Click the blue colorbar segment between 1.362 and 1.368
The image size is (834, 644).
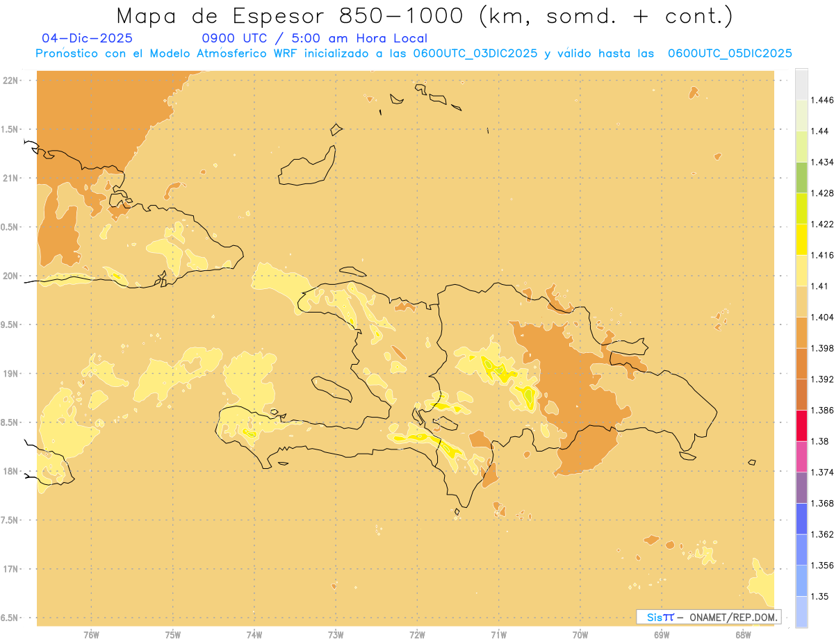coord(801,518)
